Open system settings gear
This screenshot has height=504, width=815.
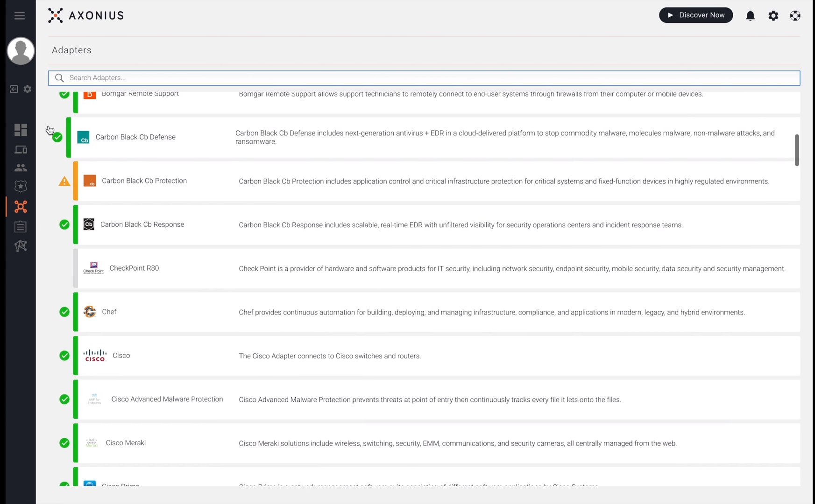tap(773, 15)
